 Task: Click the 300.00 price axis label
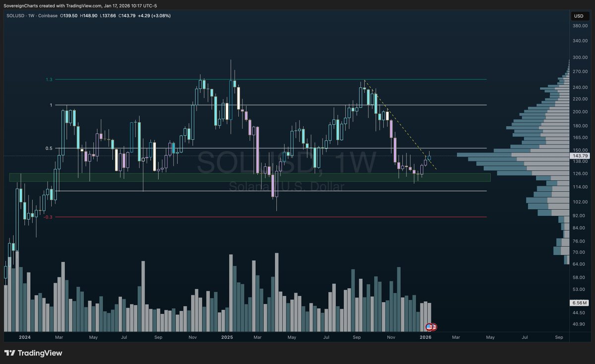pyautogui.click(x=580, y=57)
